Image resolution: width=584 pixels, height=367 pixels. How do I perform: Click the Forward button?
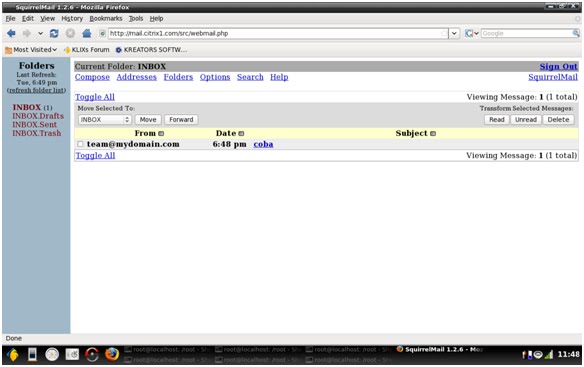(x=181, y=120)
